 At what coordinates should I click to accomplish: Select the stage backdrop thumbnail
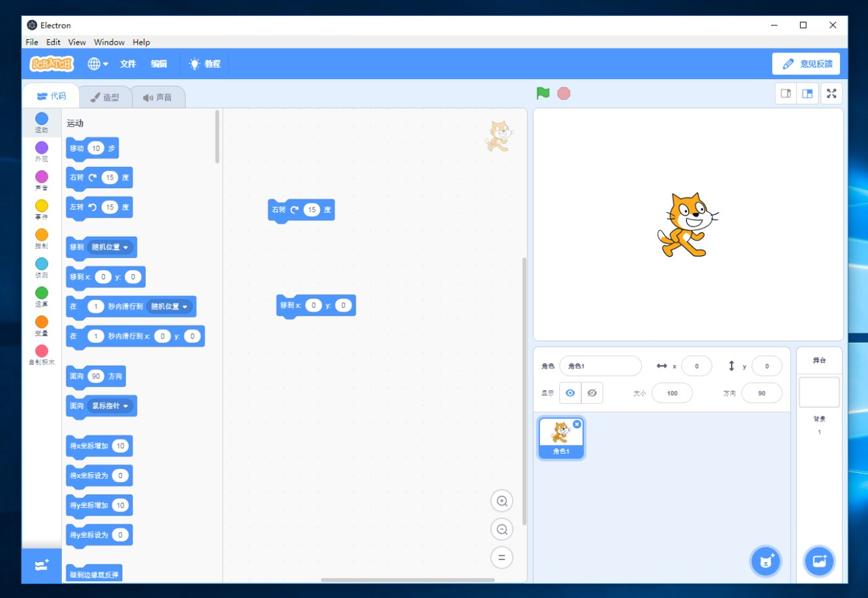(x=819, y=392)
